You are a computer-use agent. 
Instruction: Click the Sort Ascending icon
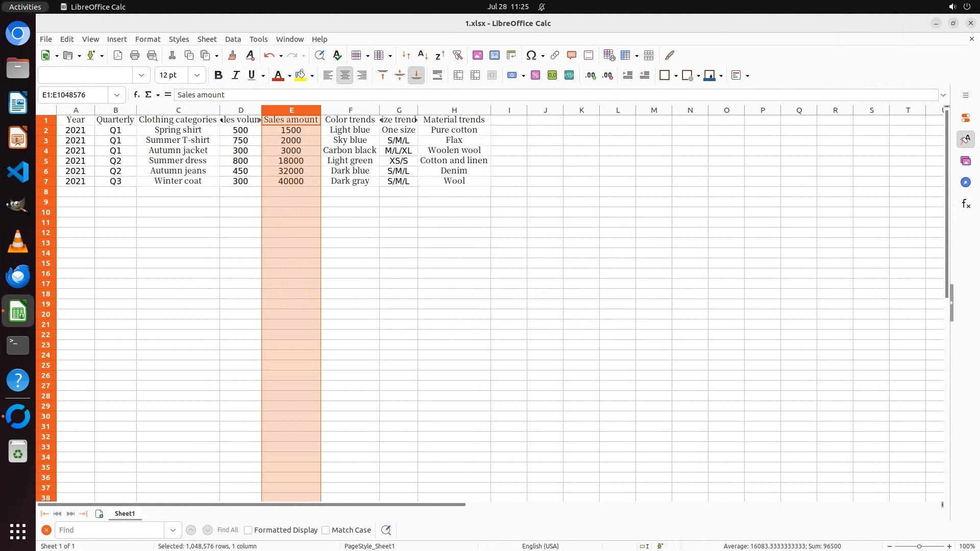coord(422,55)
